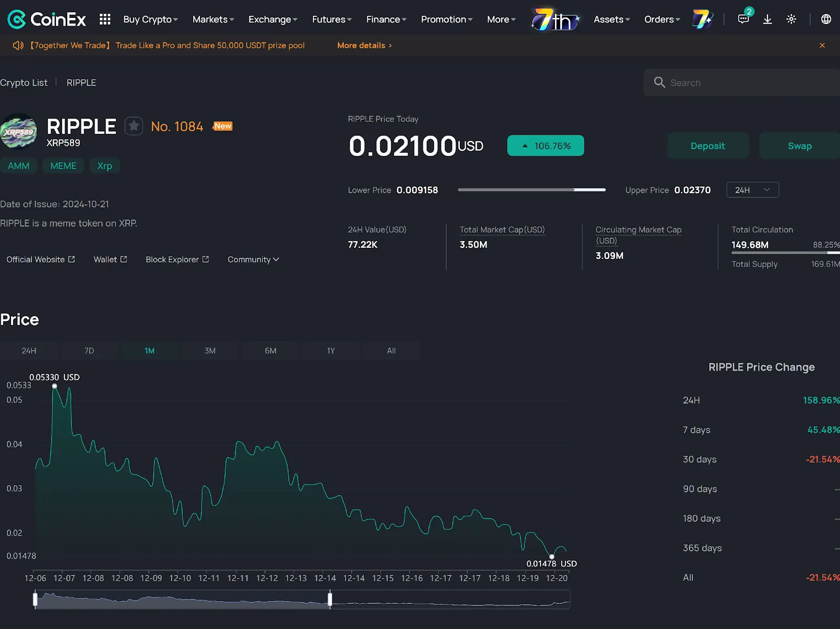Open the language globe icon
The height and width of the screenshot is (629, 840).
point(826,19)
